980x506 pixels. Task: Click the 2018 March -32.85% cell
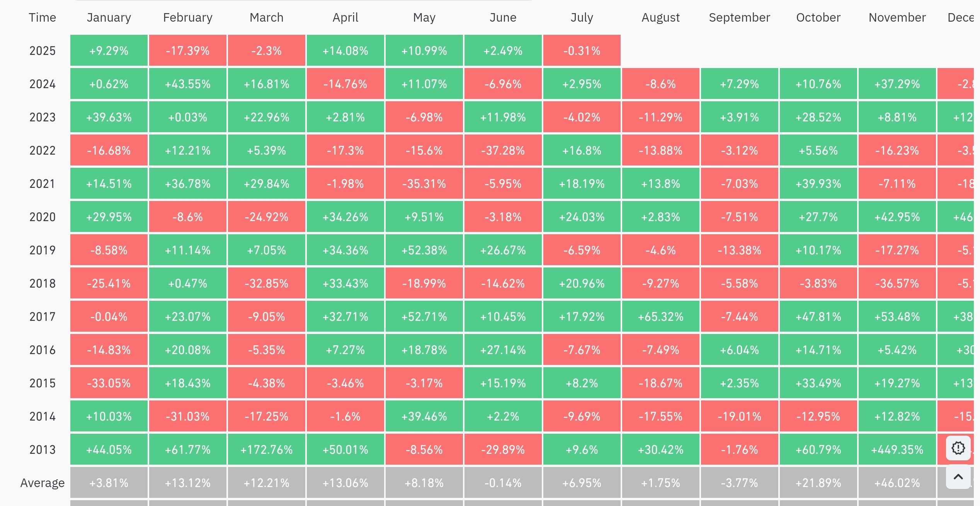click(267, 283)
